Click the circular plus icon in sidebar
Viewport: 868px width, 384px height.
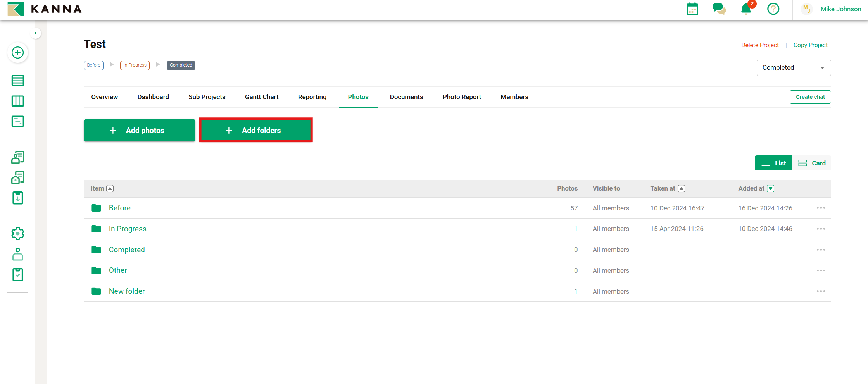coord(17,53)
